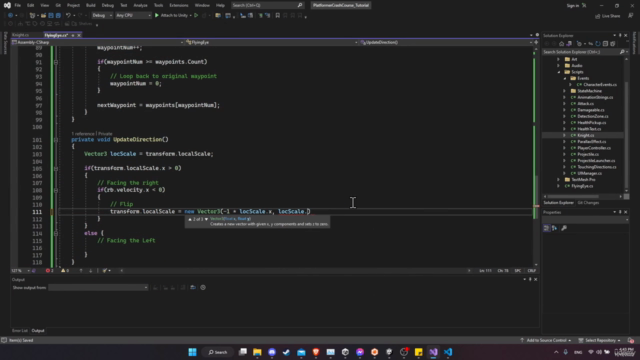
Task: Click the Save All icon in toolbar
Action: coord(58,16)
